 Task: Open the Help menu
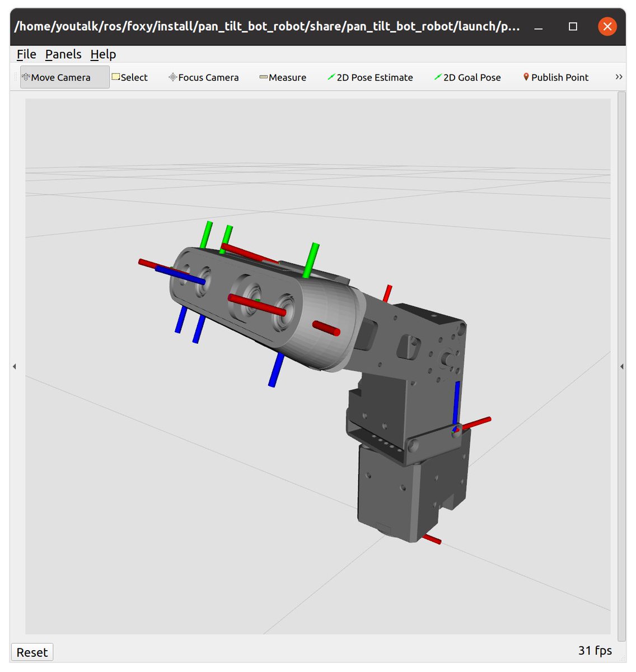103,54
